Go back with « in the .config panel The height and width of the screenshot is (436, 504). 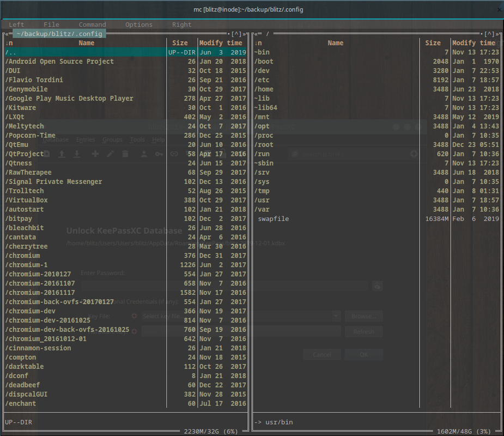(x=7, y=34)
